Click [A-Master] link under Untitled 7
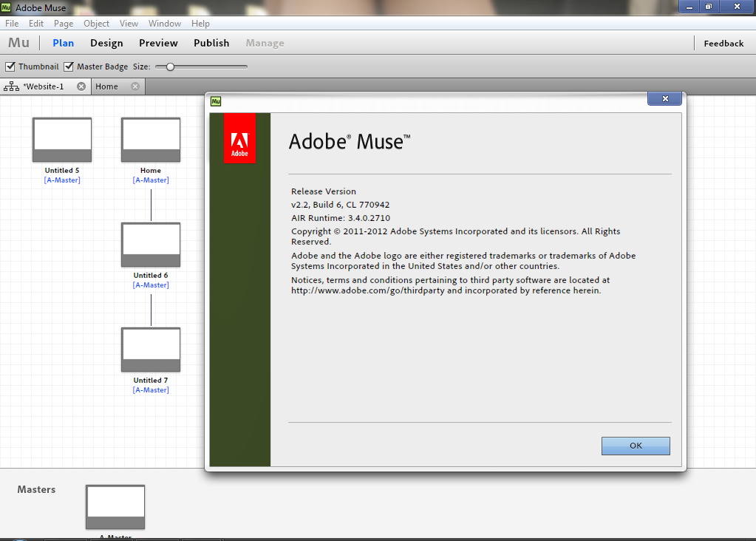Viewport: 756px width, 541px height. click(x=151, y=390)
